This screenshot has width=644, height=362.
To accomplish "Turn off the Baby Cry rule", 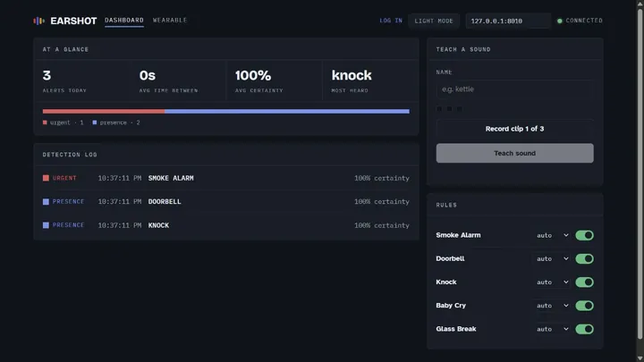I will pyautogui.click(x=584, y=306).
